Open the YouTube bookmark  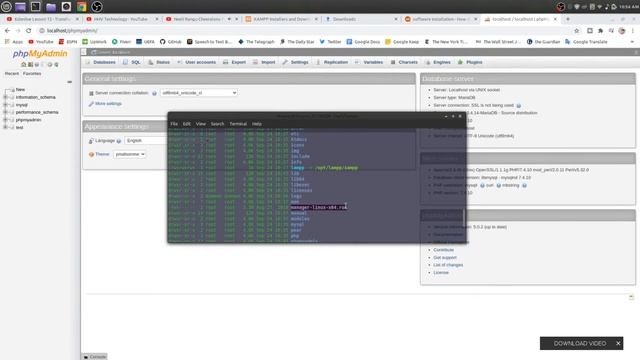(x=41, y=42)
